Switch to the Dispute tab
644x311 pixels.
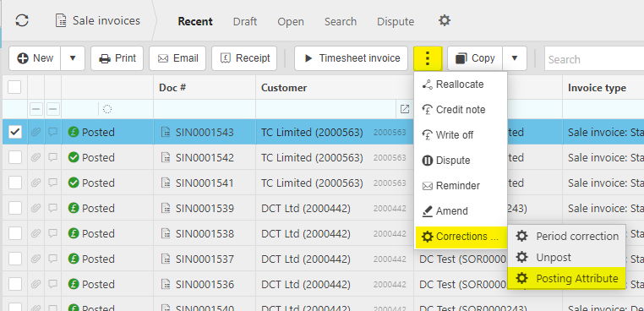pos(396,21)
